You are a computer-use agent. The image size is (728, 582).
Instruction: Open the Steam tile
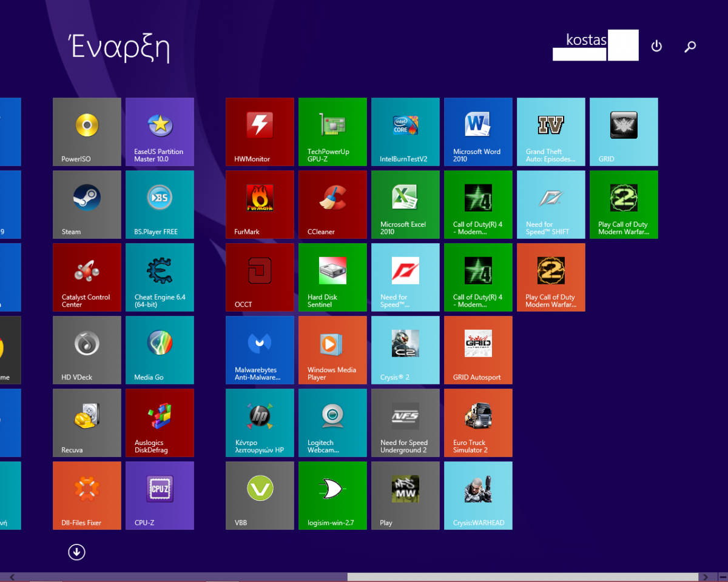click(87, 204)
